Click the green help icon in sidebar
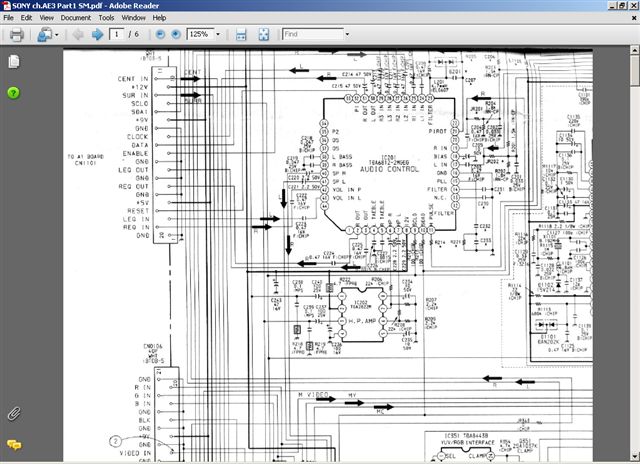Viewport: 640px width, 464px height. [13, 93]
